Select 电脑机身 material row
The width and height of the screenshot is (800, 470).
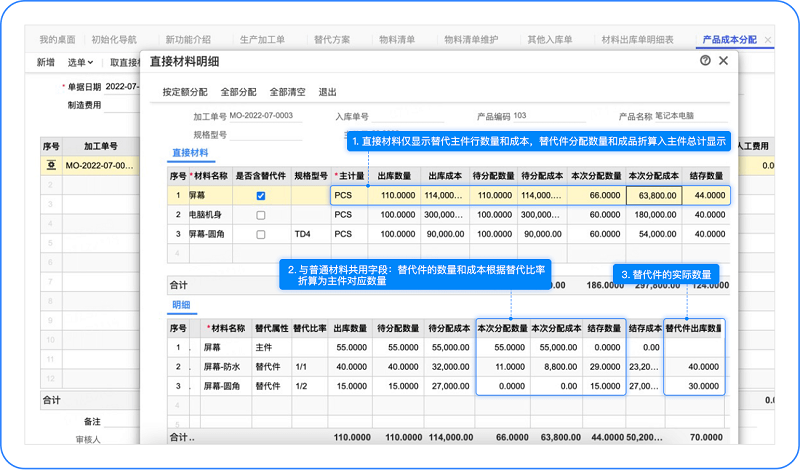448,215
